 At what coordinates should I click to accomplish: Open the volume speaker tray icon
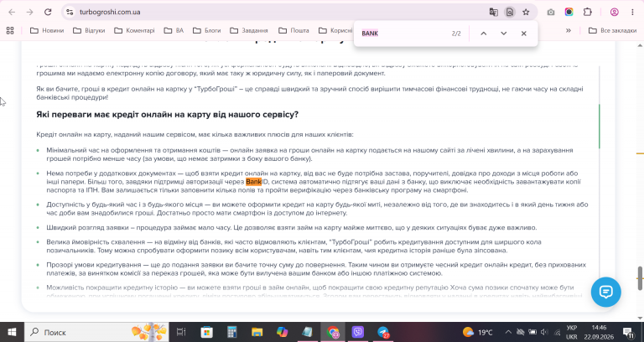[x=545, y=332]
